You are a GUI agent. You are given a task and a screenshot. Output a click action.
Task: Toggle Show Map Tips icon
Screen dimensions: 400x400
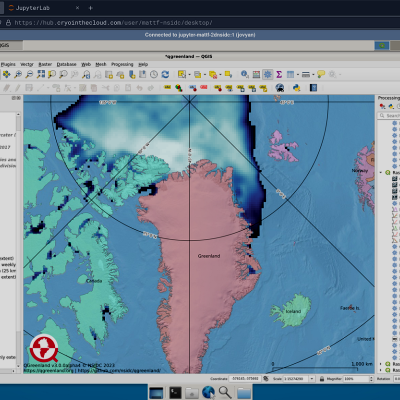click(321, 74)
